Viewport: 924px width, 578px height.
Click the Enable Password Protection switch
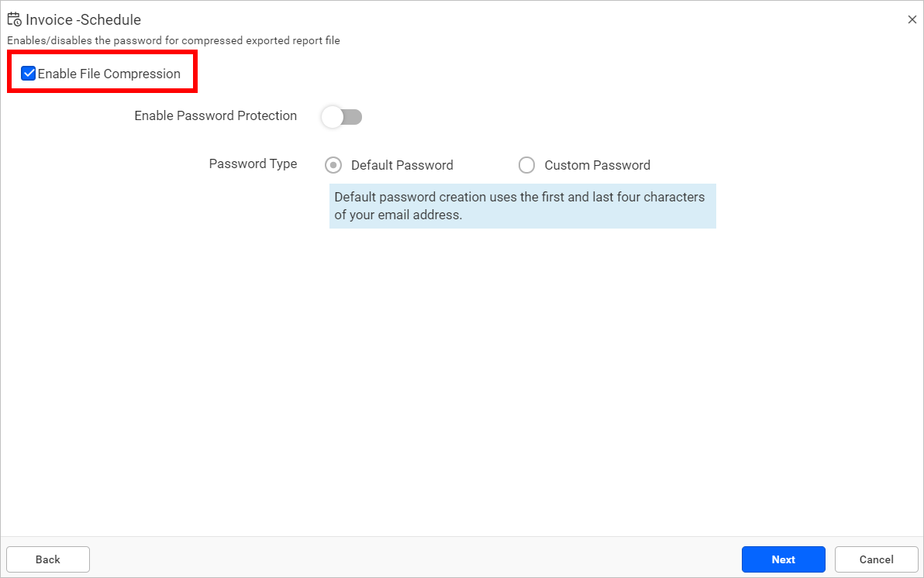pos(341,116)
